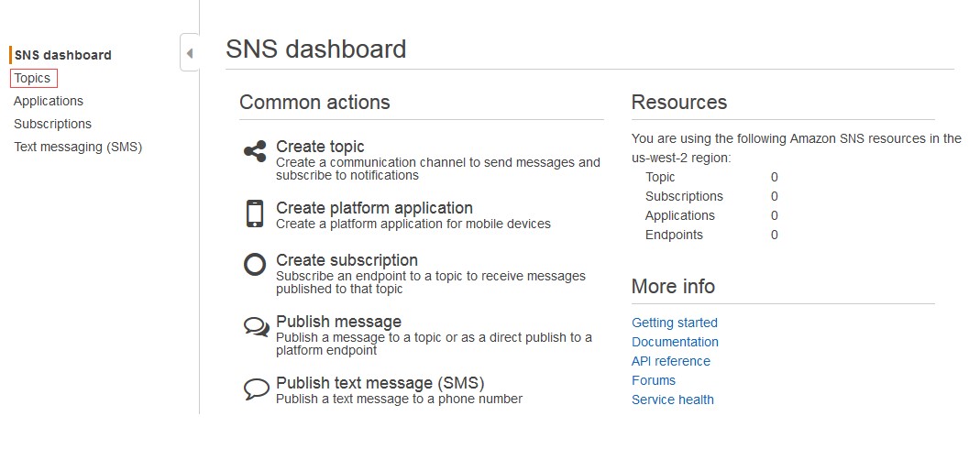The width and height of the screenshot is (980, 460).
Task: Click Publish message action title
Action: (339, 322)
